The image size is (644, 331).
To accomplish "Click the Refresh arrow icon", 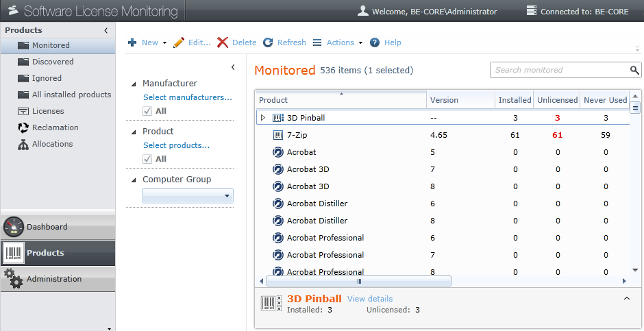I will [268, 42].
